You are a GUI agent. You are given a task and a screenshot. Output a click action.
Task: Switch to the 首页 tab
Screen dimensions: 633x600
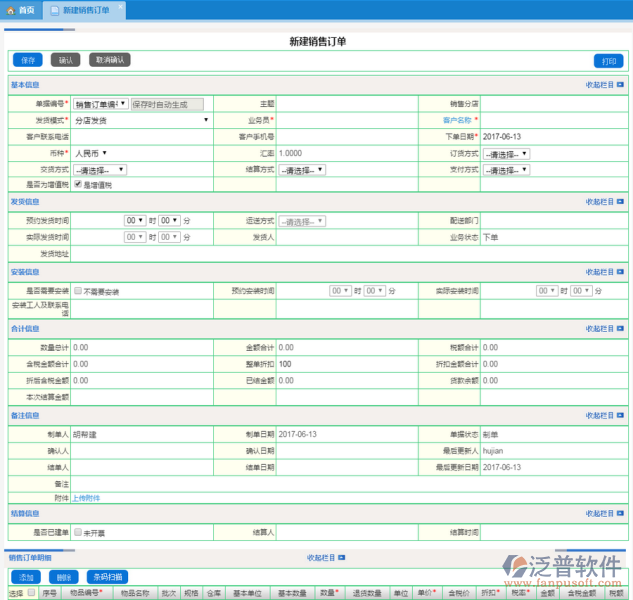coord(21,10)
